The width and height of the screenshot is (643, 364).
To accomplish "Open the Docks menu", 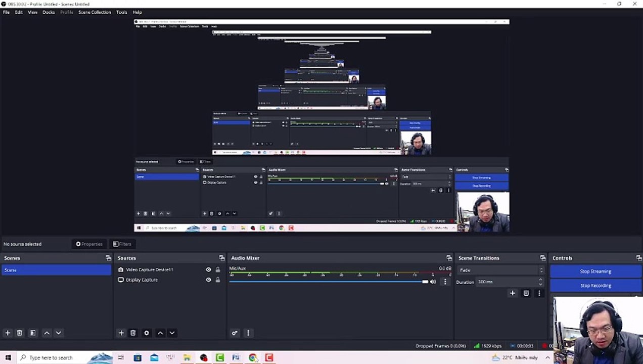I will click(49, 12).
